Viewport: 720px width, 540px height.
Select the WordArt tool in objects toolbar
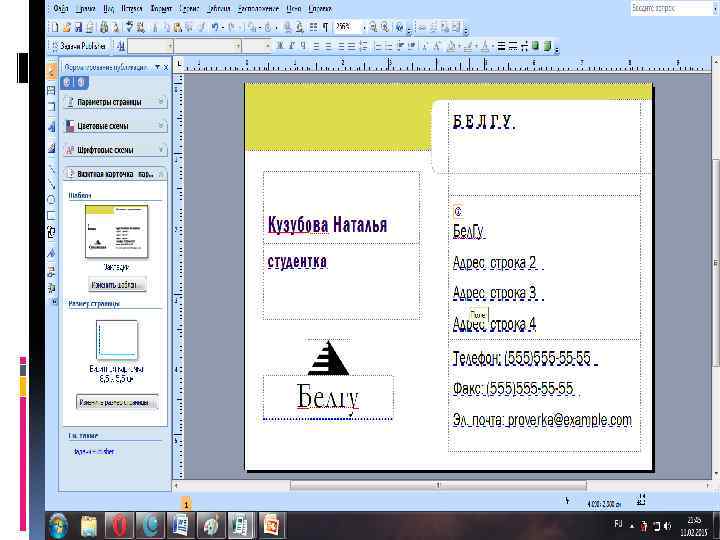51,126
